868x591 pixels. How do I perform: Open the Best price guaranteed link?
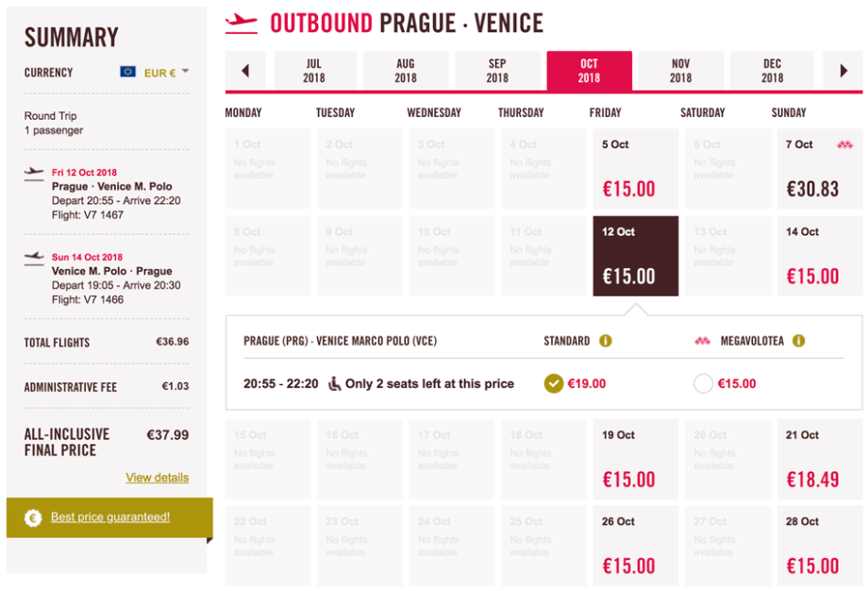(x=110, y=517)
